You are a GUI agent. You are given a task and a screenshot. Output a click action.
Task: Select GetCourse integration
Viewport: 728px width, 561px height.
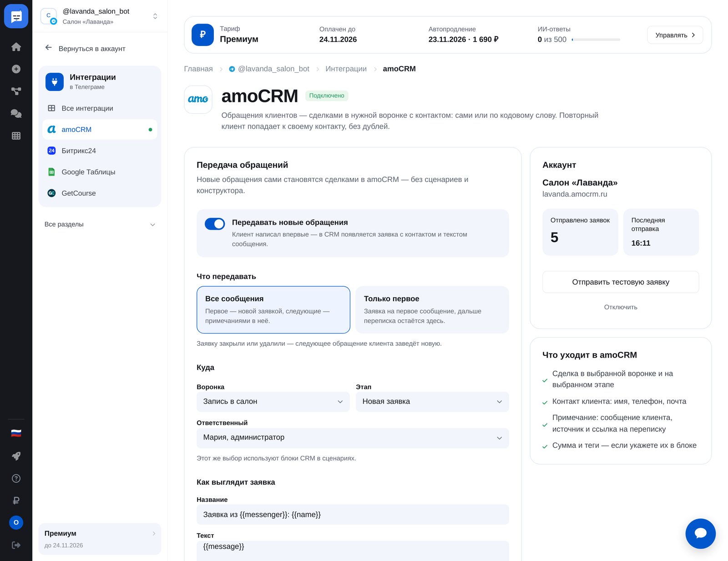tap(100, 193)
